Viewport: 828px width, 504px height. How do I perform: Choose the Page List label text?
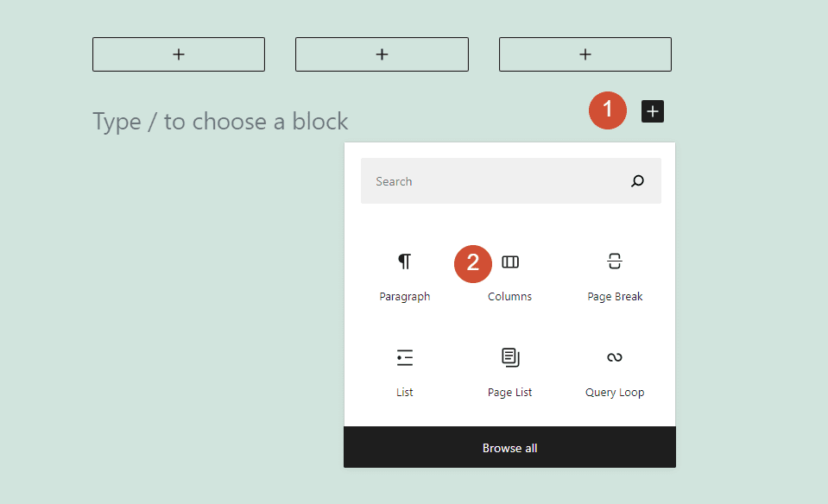pos(509,392)
